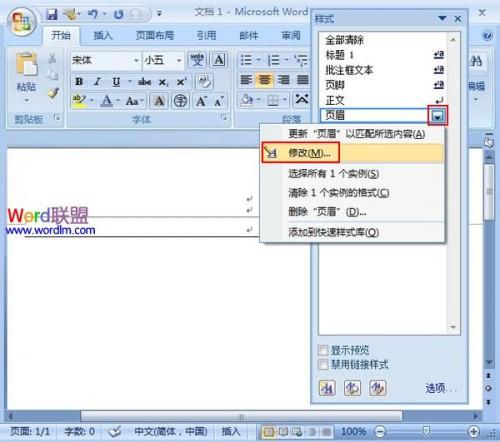
Task: Apply italic formatting
Action: (97, 81)
